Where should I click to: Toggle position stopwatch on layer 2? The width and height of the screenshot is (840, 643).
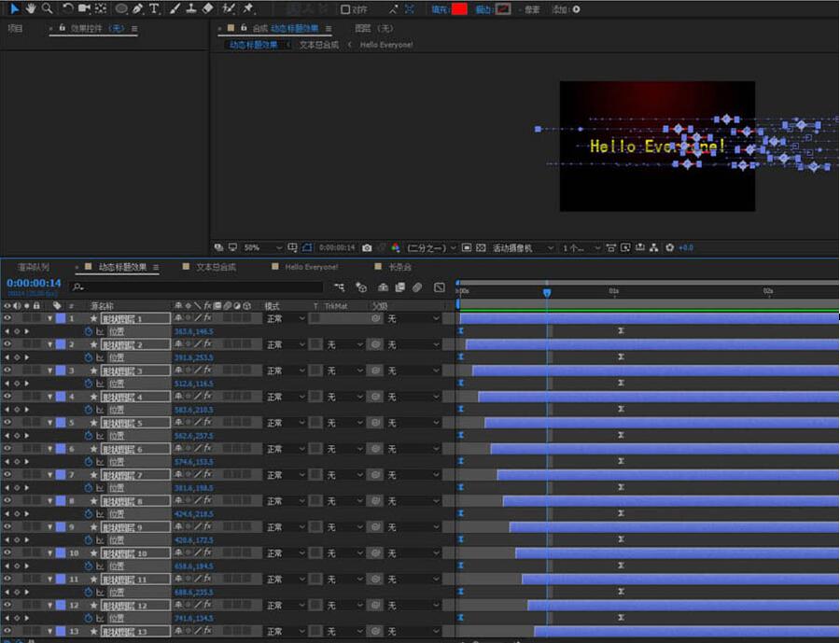point(89,357)
